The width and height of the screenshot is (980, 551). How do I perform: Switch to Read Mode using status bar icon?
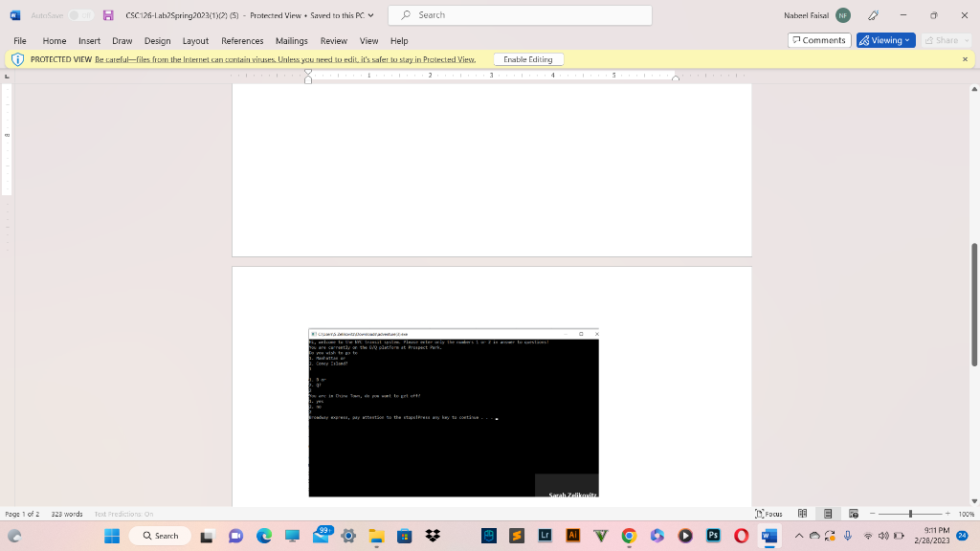pyautogui.click(x=803, y=513)
